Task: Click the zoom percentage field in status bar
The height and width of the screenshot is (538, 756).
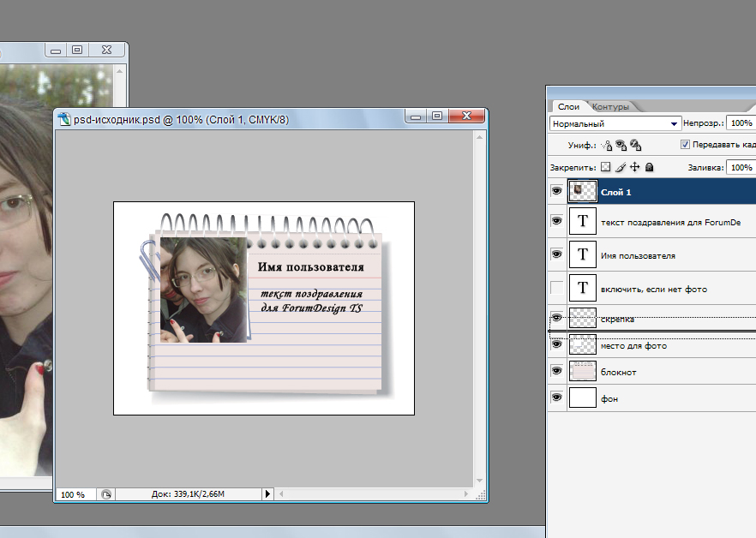Action: [74, 494]
